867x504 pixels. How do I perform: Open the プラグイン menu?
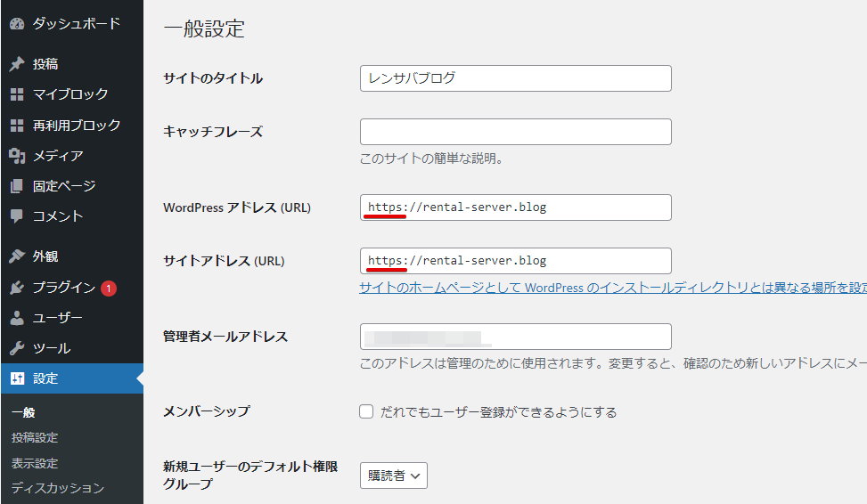(x=64, y=288)
